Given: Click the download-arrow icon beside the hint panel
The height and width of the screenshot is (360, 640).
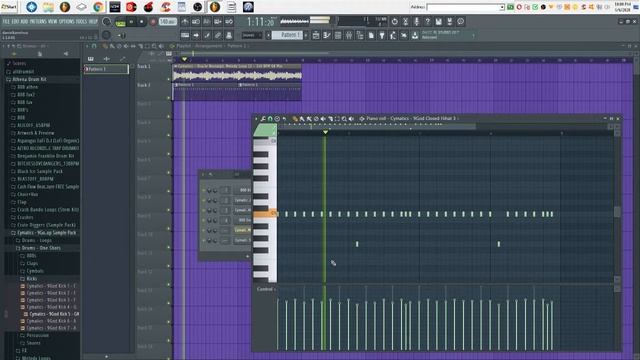Looking at the screenshot, I should point(415,36).
